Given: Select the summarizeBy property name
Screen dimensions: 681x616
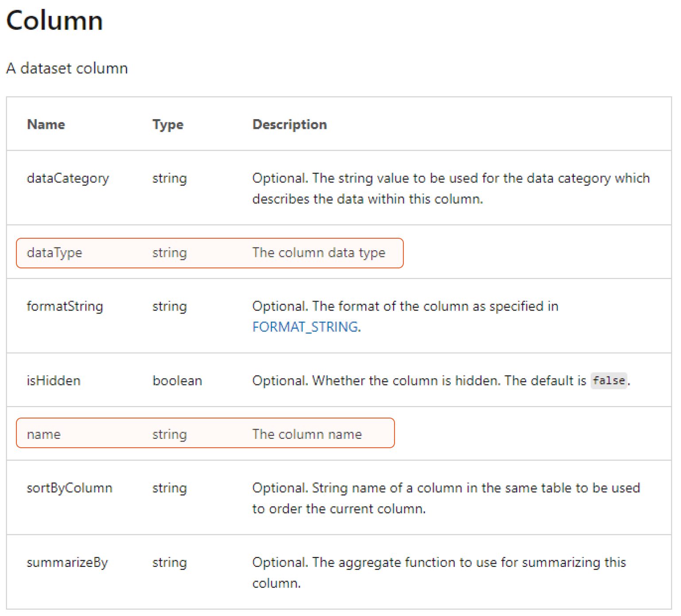Looking at the screenshot, I should pyautogui.click(x=67, y=562).
